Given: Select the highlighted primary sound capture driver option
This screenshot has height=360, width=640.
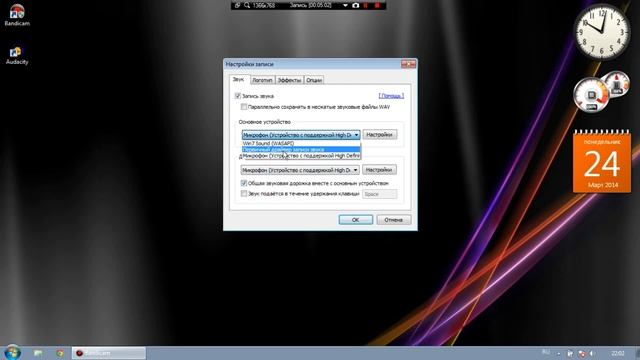Looking at the screenshot, I should tap(301, 149).
